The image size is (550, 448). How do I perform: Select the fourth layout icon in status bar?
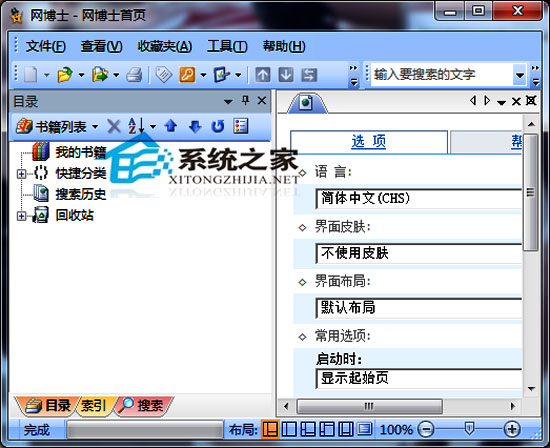click(327, 429)
